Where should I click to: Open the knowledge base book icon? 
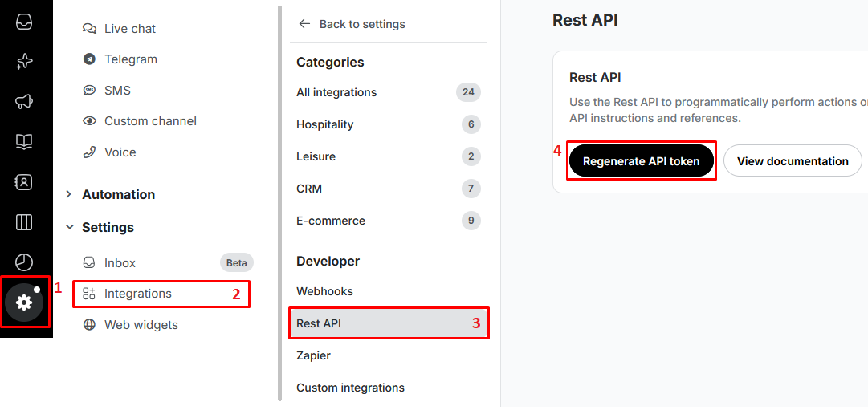coord(24,142)
